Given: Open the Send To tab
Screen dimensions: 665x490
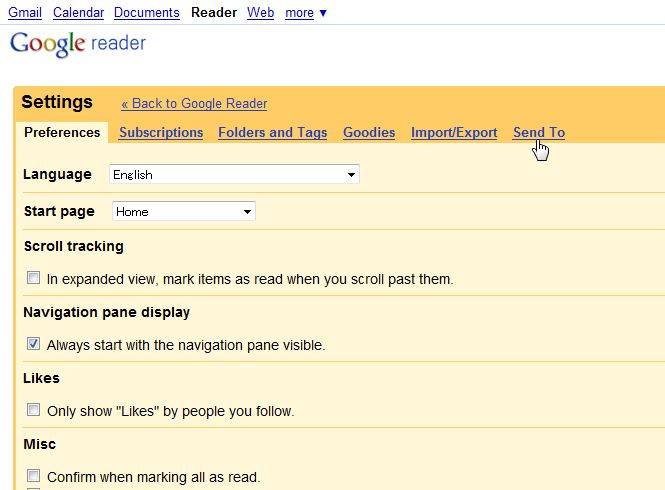Looking at the screenshot, I should click(539, 132).
